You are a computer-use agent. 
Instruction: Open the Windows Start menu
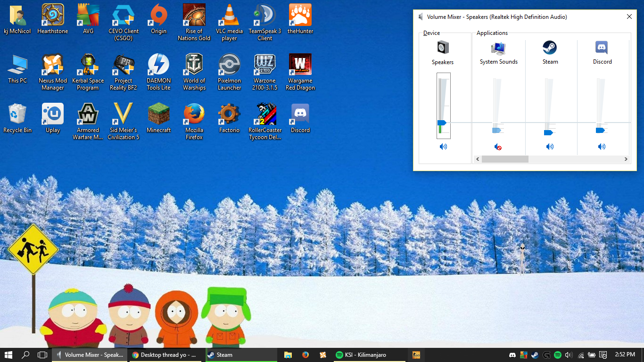pyautogui.click(x=8, y=355)
